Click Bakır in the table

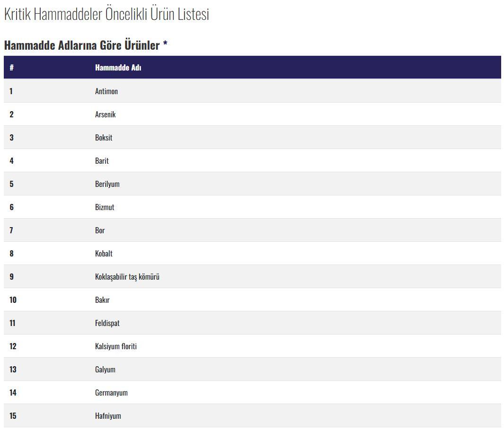click(102, 300)
